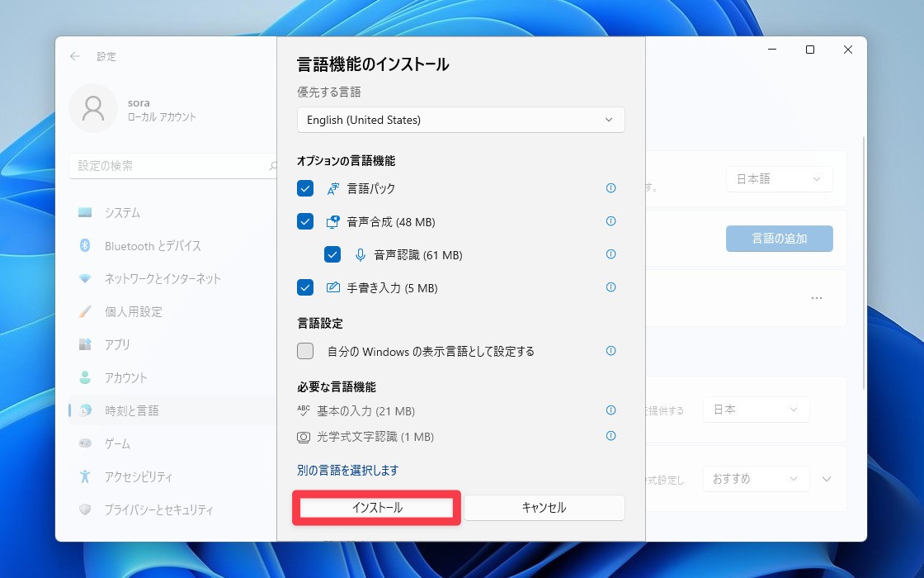The width and height of the screenshot is (924, 578).
Task: Click the アカウント person icon in sidebar
Action: [85, 377]
